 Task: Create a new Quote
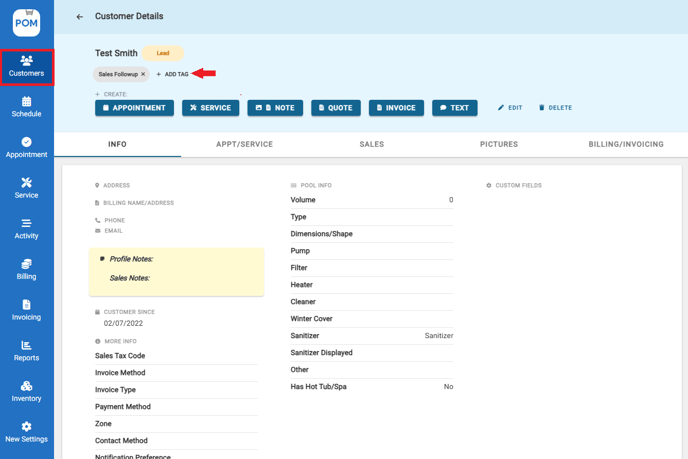pyautogui.click(x=336, y=108)
